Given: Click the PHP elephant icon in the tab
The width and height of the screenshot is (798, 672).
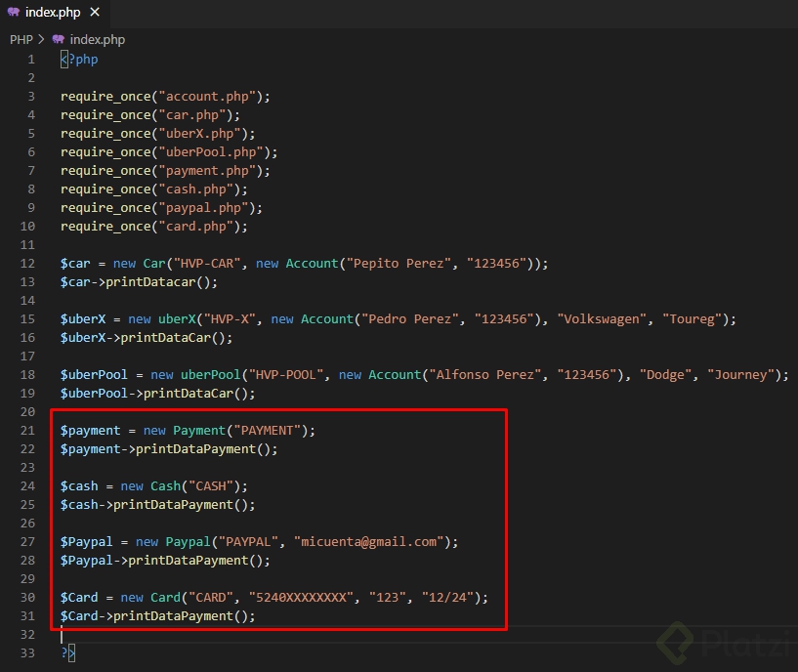Looking at the screenshot, I should [14, 13].
